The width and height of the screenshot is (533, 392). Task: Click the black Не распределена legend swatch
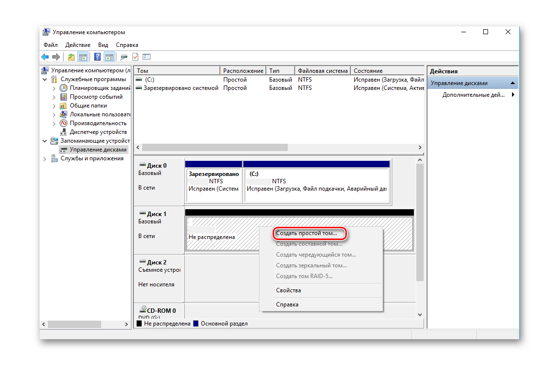click(139, 324)
